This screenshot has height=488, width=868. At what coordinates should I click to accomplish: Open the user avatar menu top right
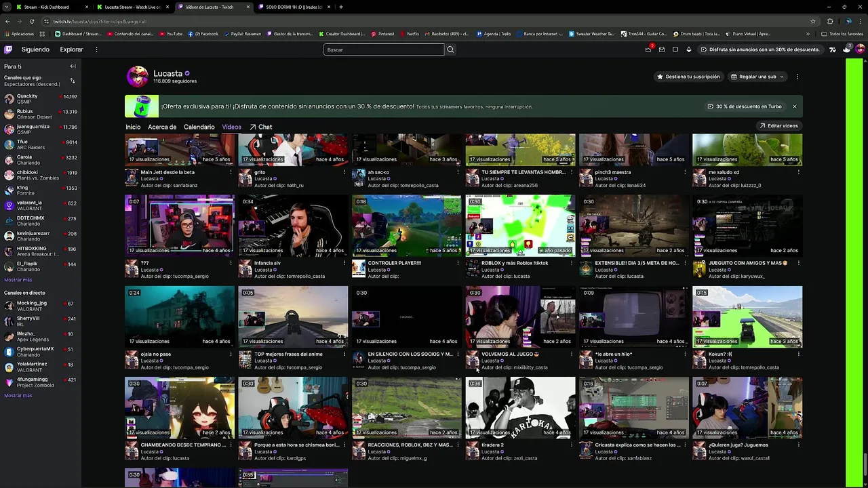pos(860,49)
